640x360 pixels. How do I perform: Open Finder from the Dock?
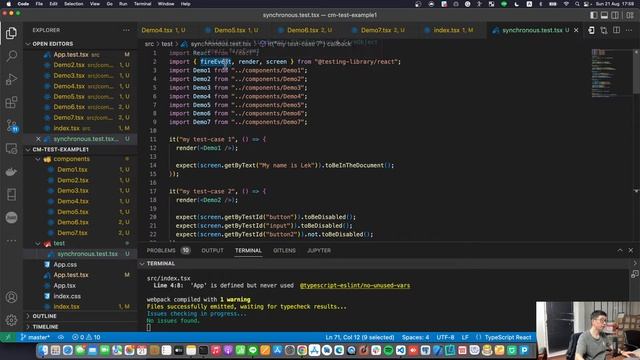point(43,350)
